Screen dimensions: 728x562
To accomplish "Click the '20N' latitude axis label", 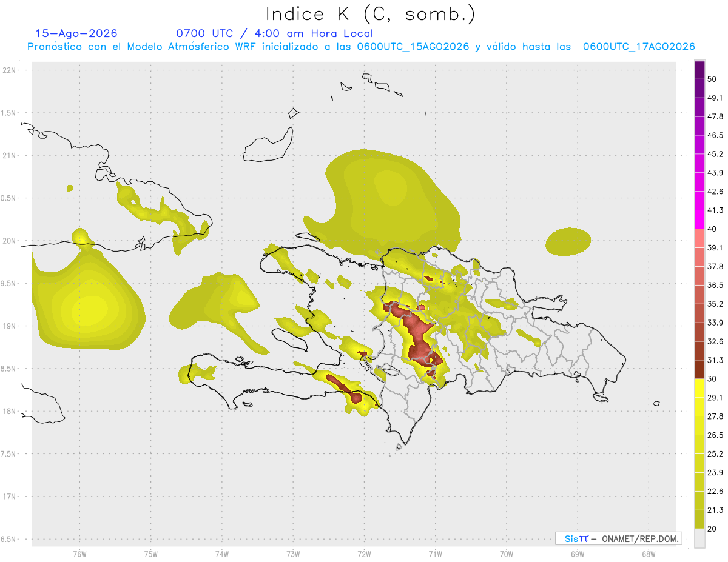I will click(x=10, y=241).
